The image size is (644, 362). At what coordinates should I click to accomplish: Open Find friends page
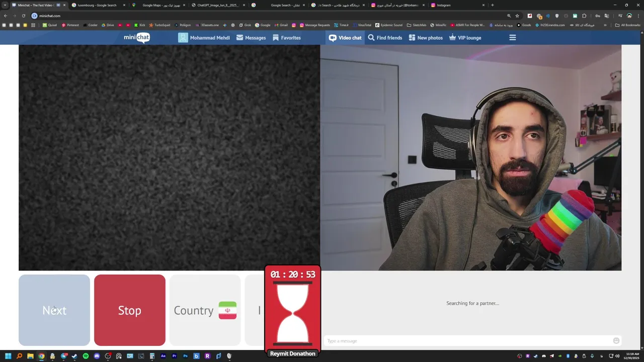point(385,38)
